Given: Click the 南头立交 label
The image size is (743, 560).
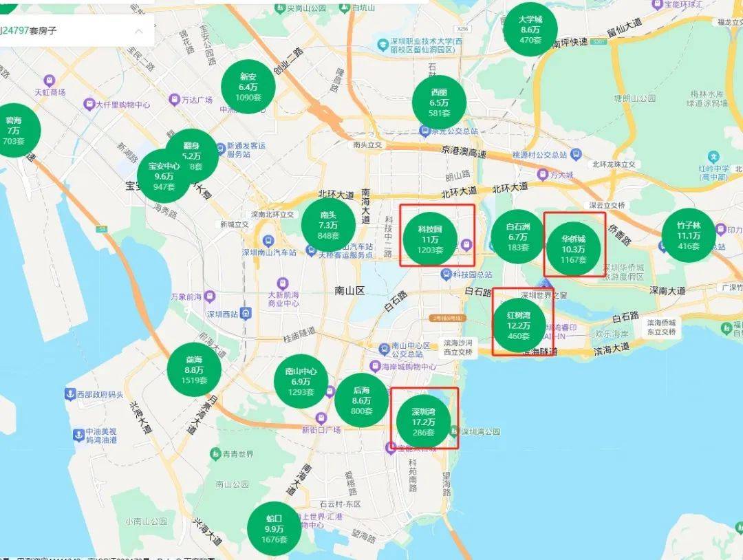Looking at the screenshot, I should coord(367,144).
